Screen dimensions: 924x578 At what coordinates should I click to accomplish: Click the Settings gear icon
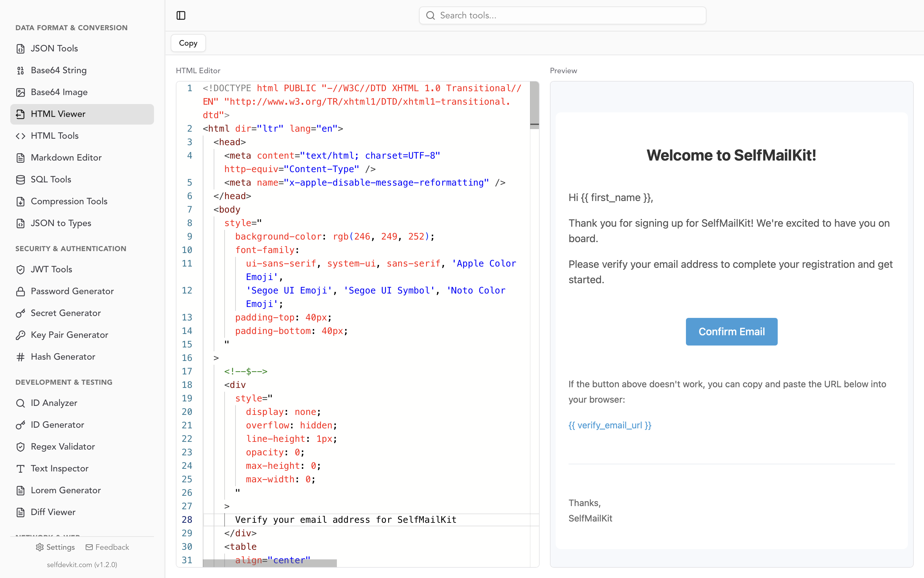tap(40, 547)
